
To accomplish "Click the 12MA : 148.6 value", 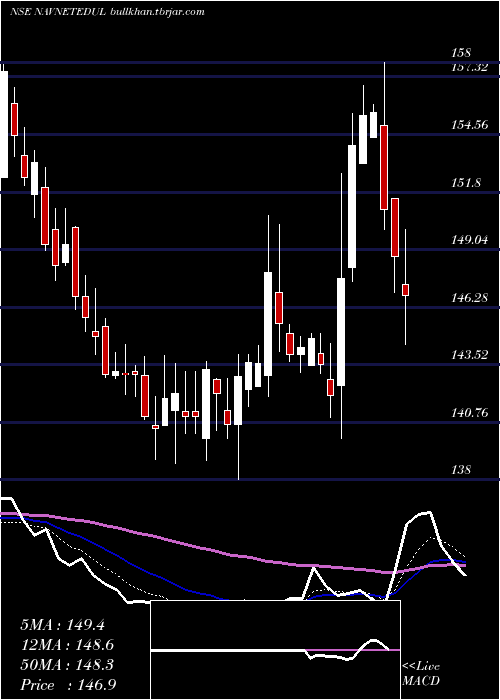I will pyautogui.click(x=67, y=645).
